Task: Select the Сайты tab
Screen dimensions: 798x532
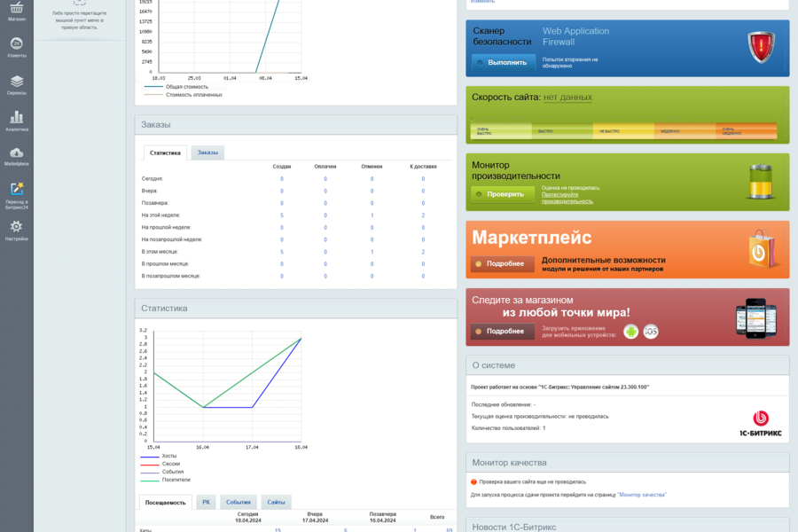Action: pos(276,503)
